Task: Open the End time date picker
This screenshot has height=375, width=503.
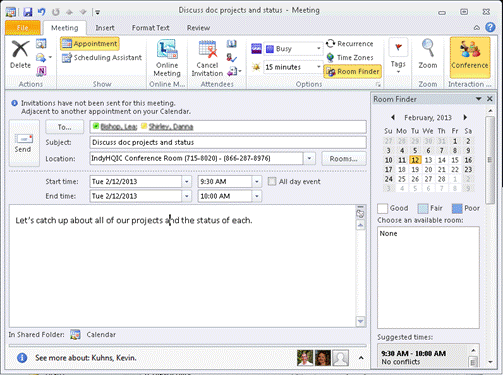Action: [x=187, y=196]
